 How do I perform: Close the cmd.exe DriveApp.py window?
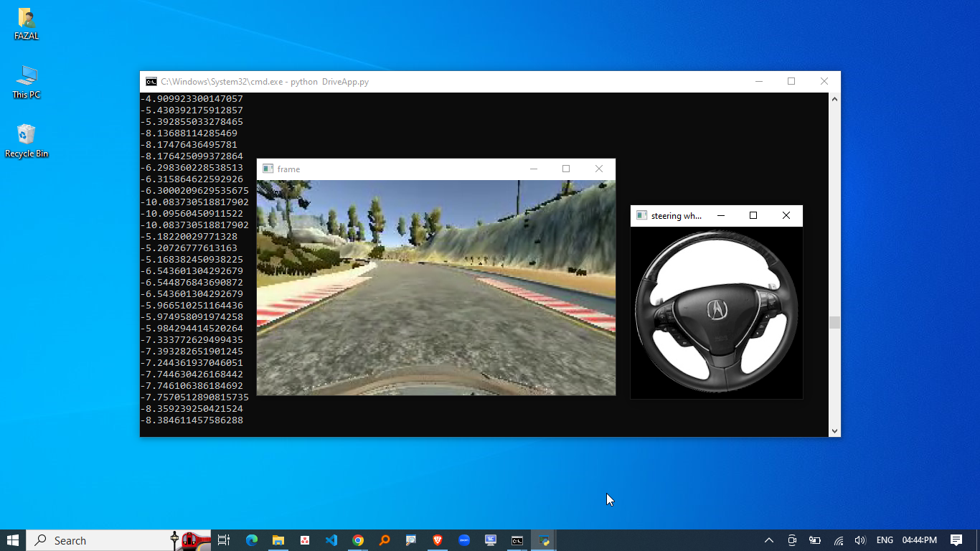[x=824, y=82]
